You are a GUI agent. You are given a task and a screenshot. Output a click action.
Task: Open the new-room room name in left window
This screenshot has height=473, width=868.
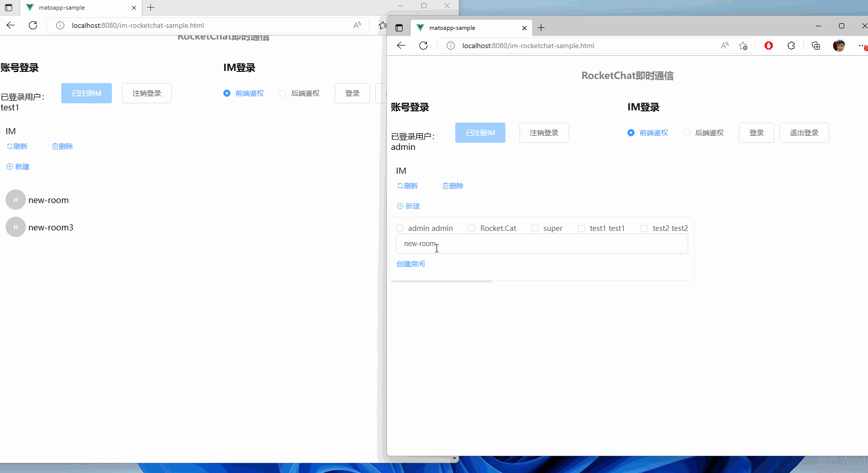[x=49, y=200]
